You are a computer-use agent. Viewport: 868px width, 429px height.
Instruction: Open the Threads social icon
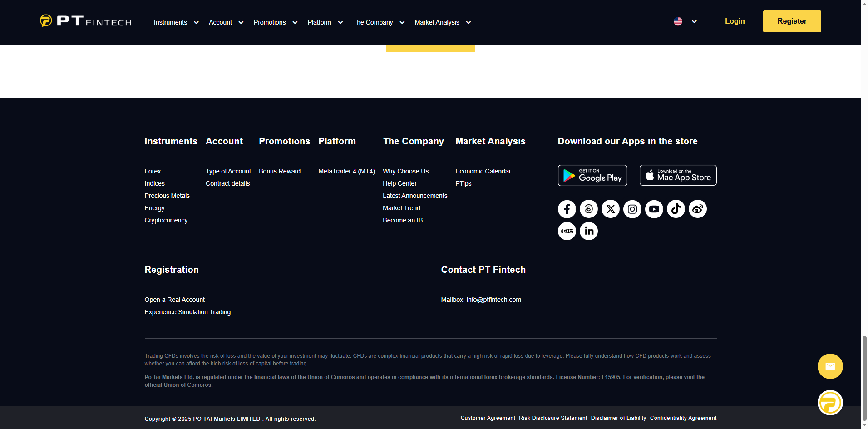point(588,209)
